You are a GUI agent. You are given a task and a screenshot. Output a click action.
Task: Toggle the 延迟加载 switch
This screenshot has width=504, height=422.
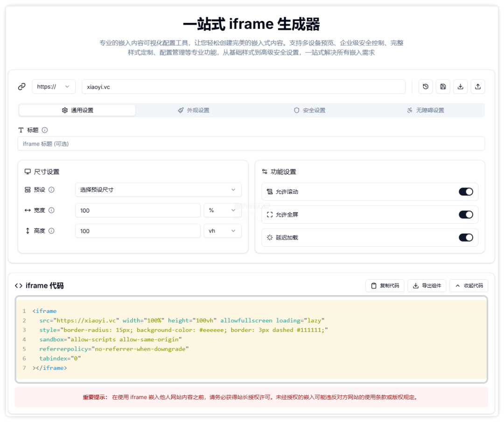466,238
